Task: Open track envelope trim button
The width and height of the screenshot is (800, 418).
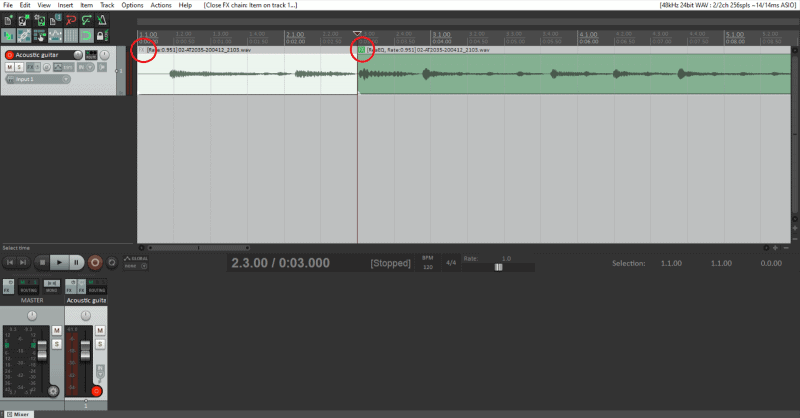Action: [x=63, y=67]
